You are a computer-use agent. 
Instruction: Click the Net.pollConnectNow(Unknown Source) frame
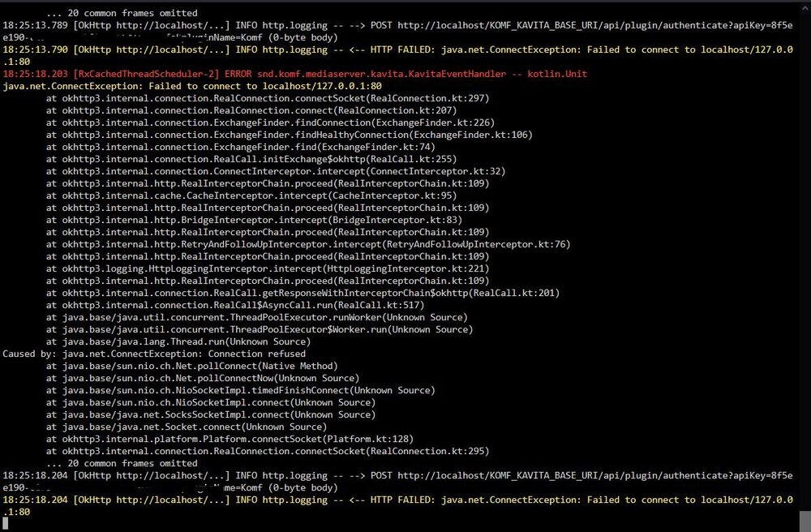point(203,378)
